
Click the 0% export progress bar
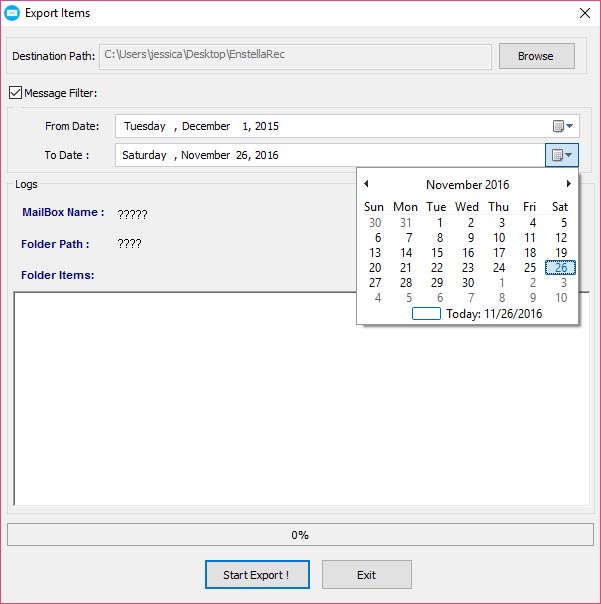point(300,535)
